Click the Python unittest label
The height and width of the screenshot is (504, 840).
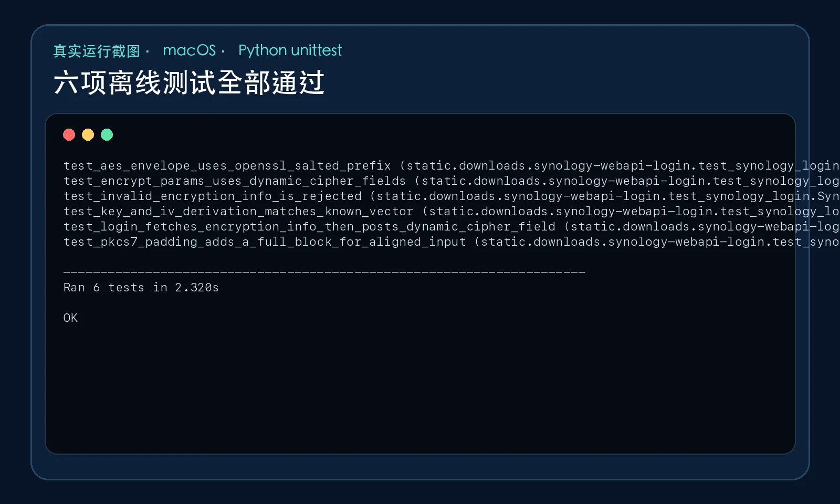[290, 50]
